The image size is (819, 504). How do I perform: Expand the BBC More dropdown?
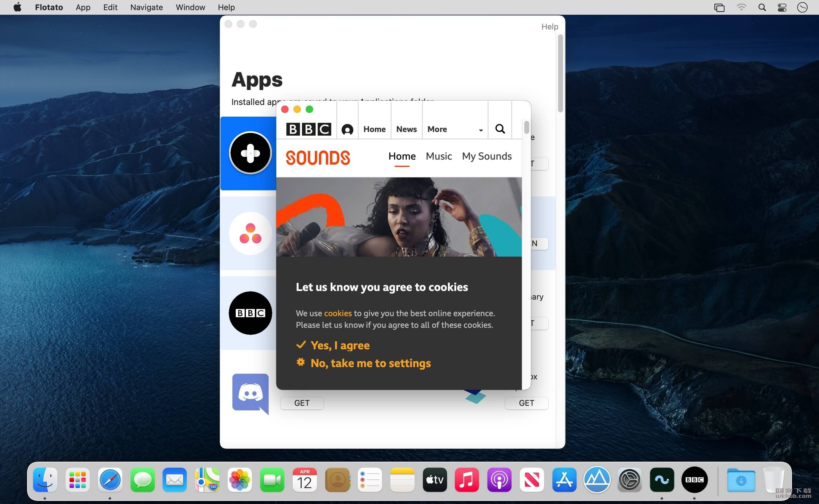pyautogui.click(x=455, y=129)
